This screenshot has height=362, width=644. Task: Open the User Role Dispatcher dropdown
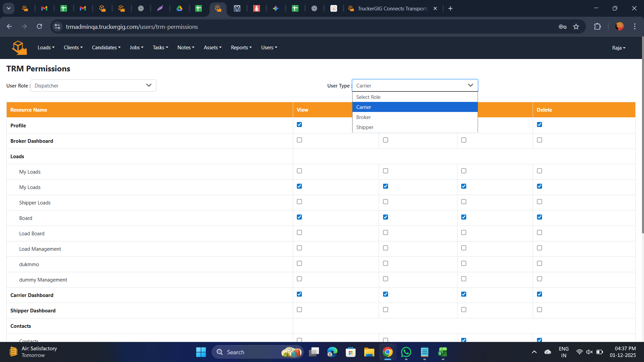tap(93, 85)
